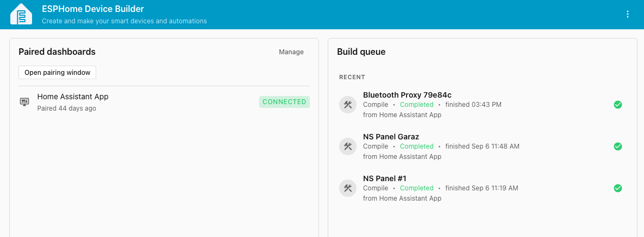Click the Paired dashboards heading
644x237 pixels.
tap(57, 52)
